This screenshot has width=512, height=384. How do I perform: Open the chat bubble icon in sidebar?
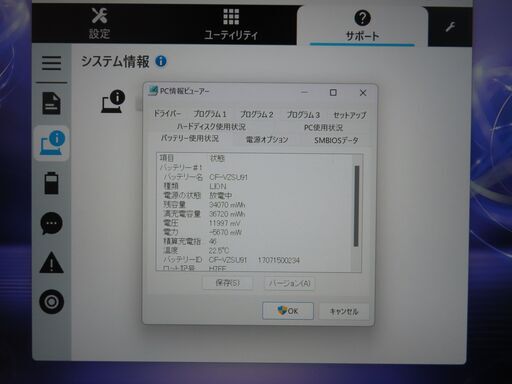(51, 223)
